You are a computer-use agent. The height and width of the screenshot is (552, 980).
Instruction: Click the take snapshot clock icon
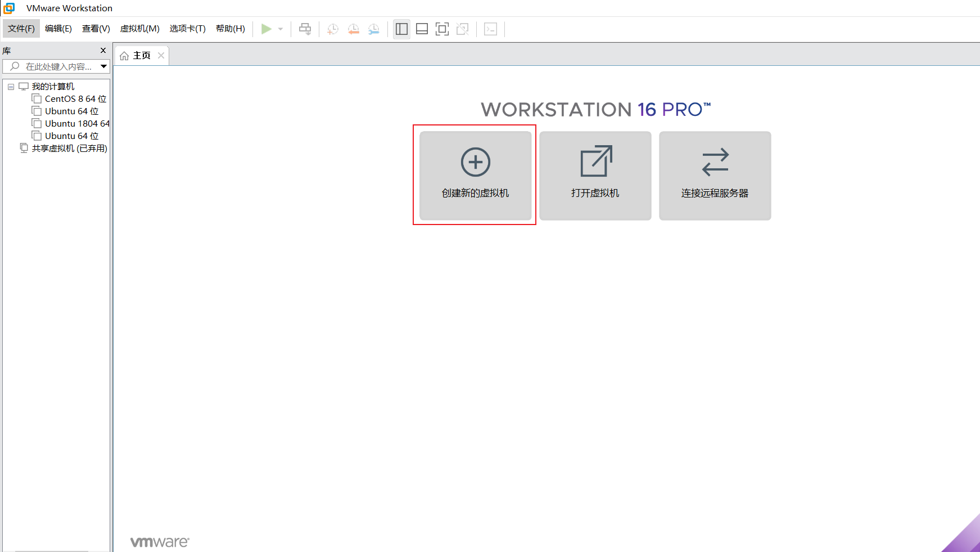333,29
